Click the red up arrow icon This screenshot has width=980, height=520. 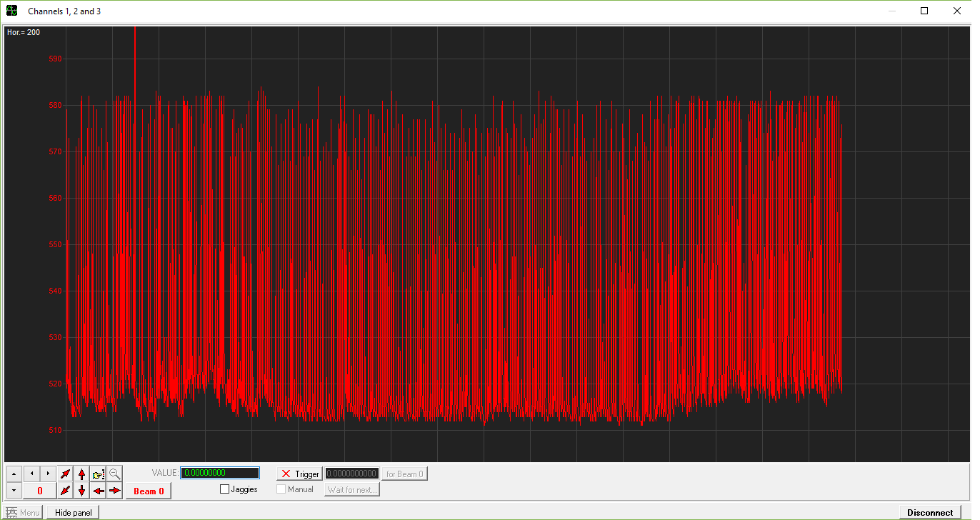(81, 474)
